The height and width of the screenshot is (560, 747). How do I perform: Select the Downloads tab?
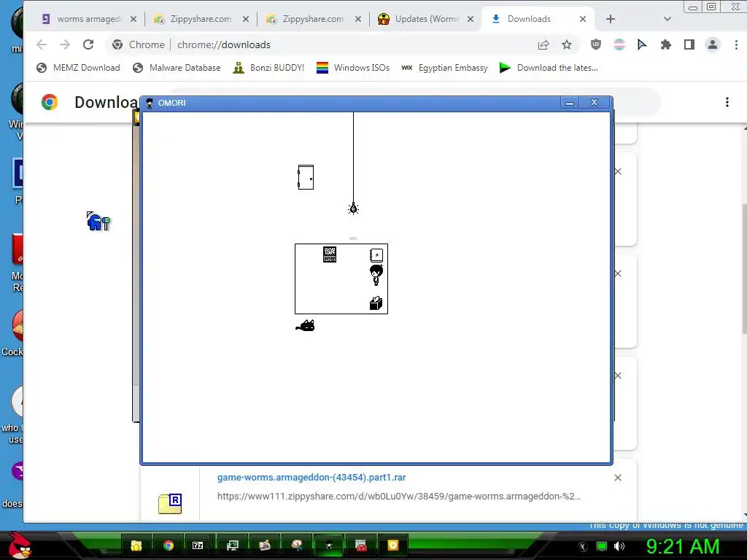(536, 19)
